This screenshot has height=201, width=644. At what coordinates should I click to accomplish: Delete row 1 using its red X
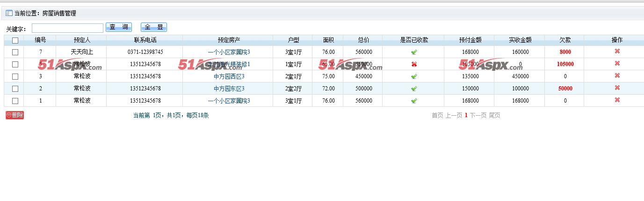pyautogui.click(x=617, y=100)
